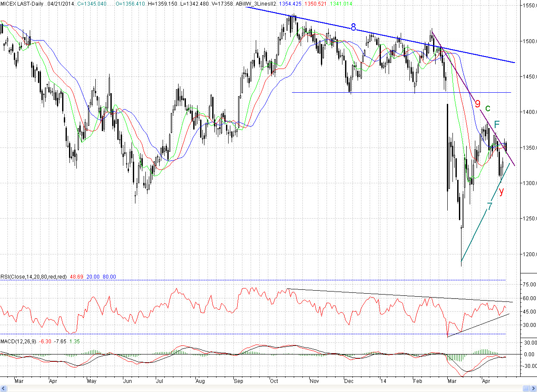Select the teal label F
Viewport: 537px width, 392px height.
(x=497, y=125)
